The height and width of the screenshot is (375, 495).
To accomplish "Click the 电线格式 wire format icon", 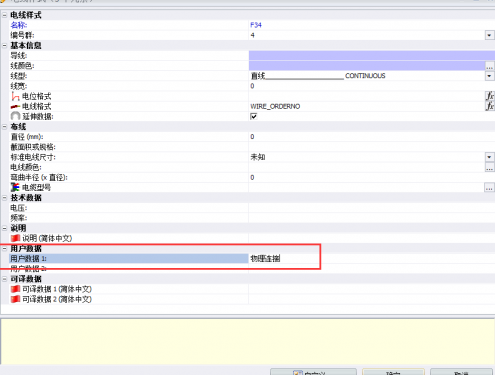I will coord(15,107).
